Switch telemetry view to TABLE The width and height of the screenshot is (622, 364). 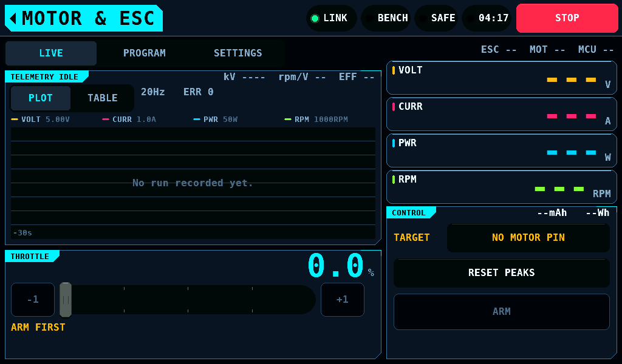tap(102, 98)
